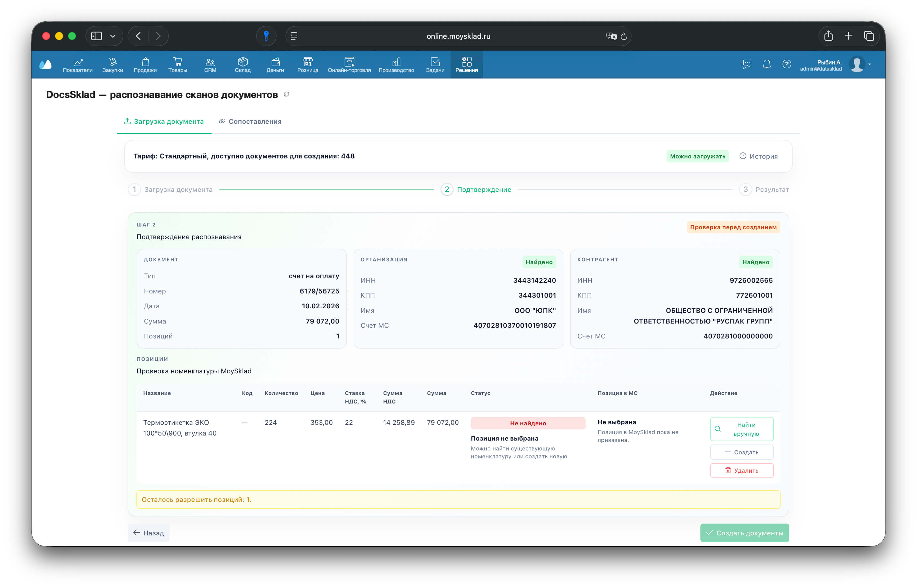Screen dimensions: 917x588
Task: Go to the Производство section
Action: tap(396, 64)
